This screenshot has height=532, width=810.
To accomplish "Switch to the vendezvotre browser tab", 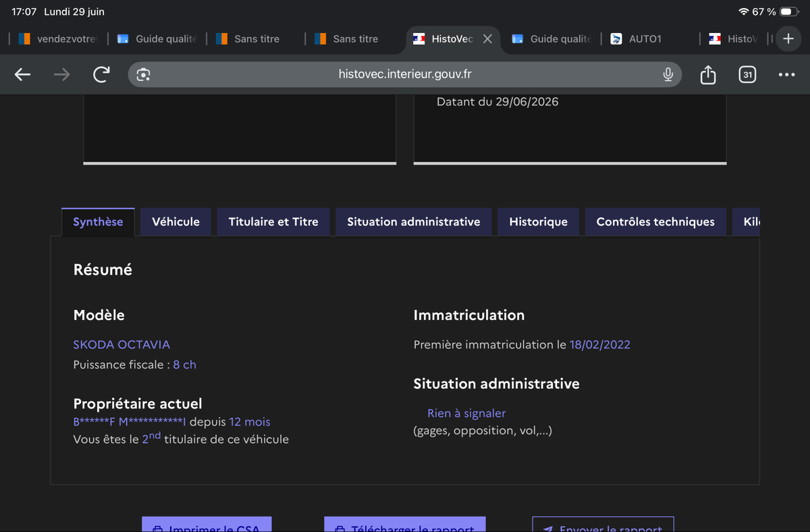I will click(x=59, y=38).
